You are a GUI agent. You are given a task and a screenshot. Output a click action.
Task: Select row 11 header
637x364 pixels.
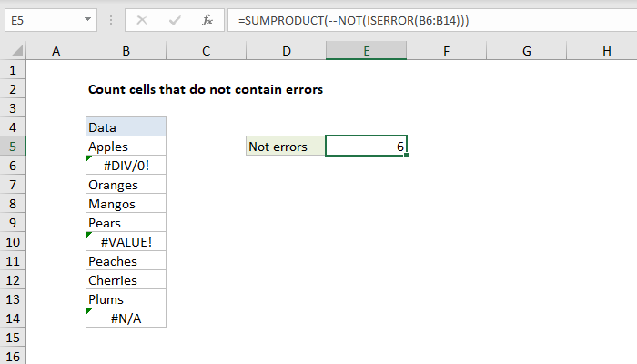point(13,261)
